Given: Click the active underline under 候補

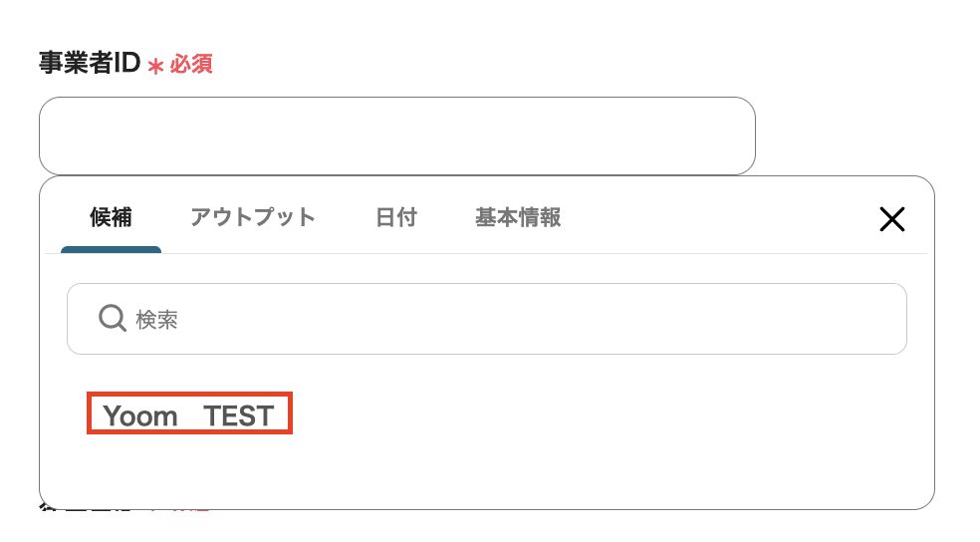Looking at the screenshot, I should (x=111, y=249).
